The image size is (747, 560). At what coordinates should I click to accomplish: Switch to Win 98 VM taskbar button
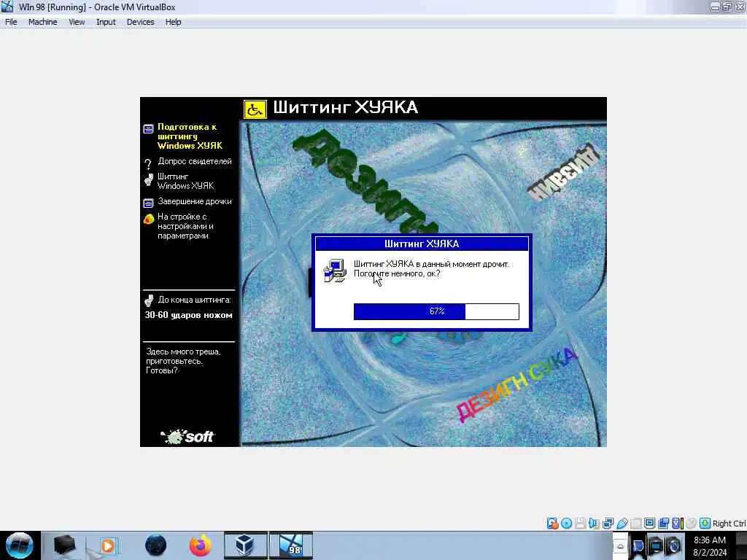[291, 545]
